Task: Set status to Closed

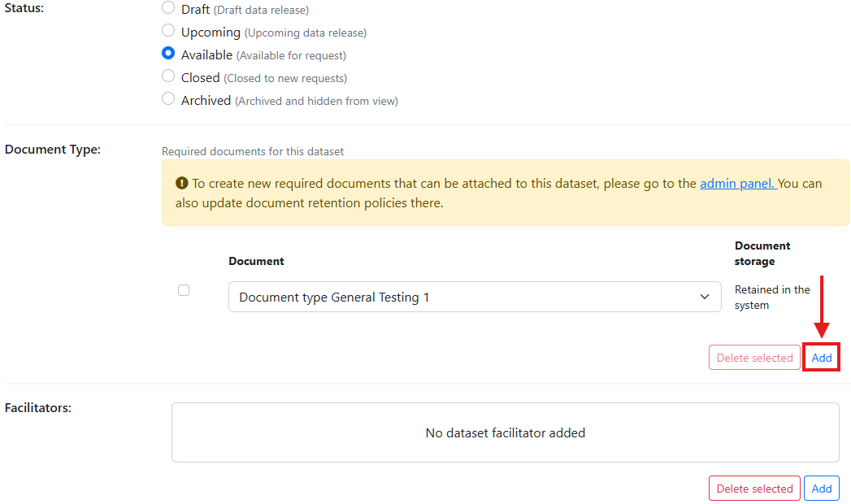Action: coord(168,76)
